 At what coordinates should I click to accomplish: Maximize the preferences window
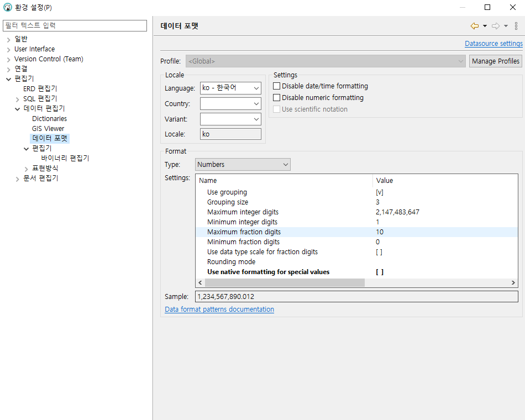click(487, 7)
